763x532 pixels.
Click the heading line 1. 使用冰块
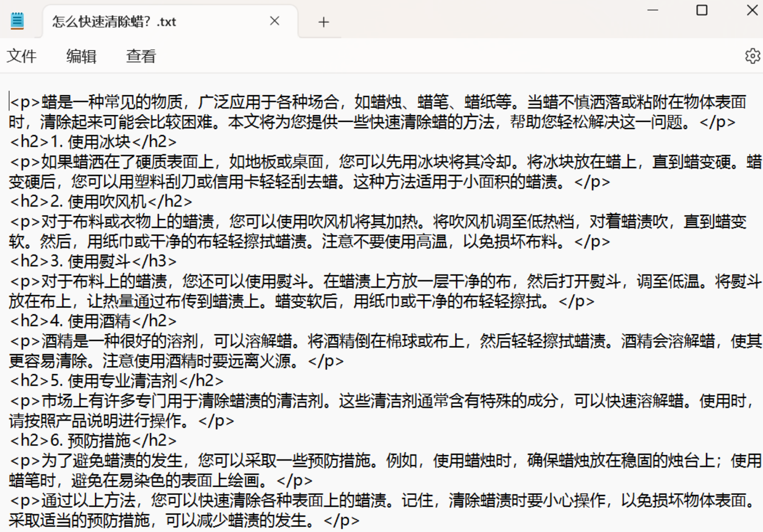[93, 142]
